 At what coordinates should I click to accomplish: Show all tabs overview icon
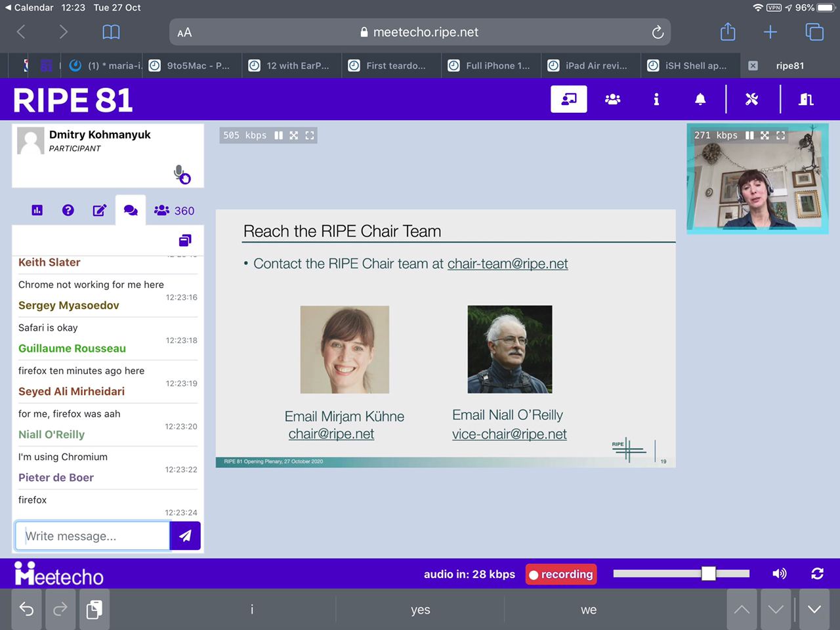coord(814,31)
